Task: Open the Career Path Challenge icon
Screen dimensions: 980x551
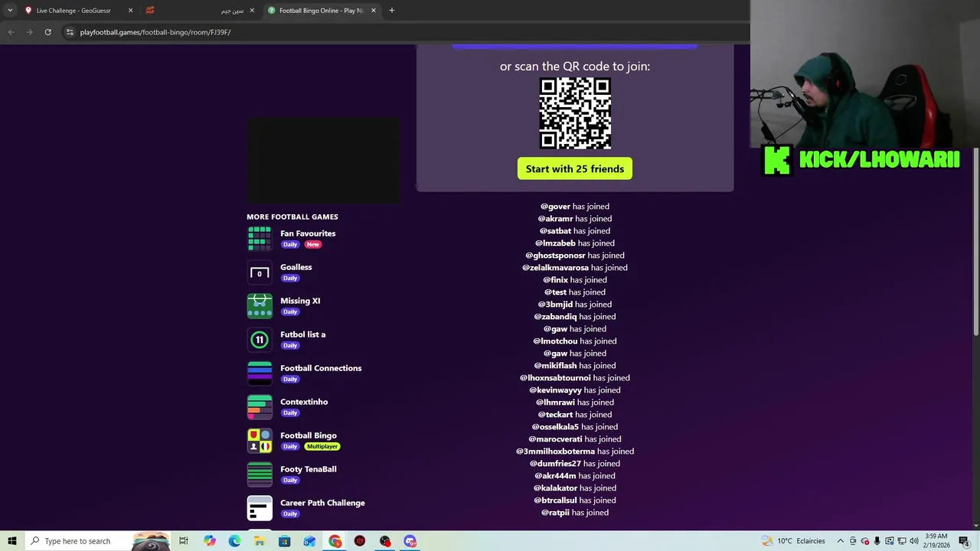Action: [260, 508]
